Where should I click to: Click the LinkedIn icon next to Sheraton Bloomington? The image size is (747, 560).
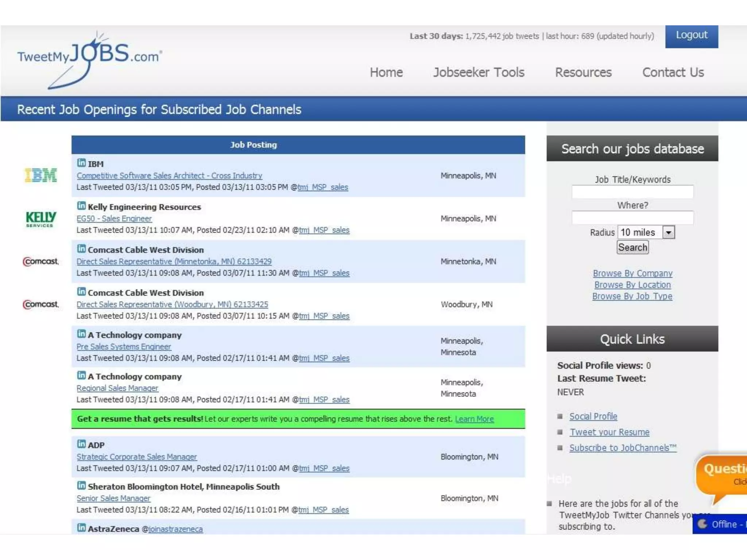(81, 485)
